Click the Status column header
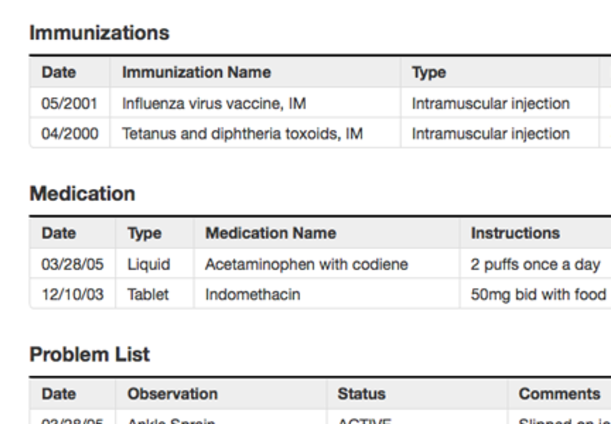615x424 pixels. click(x=361, y=394)
